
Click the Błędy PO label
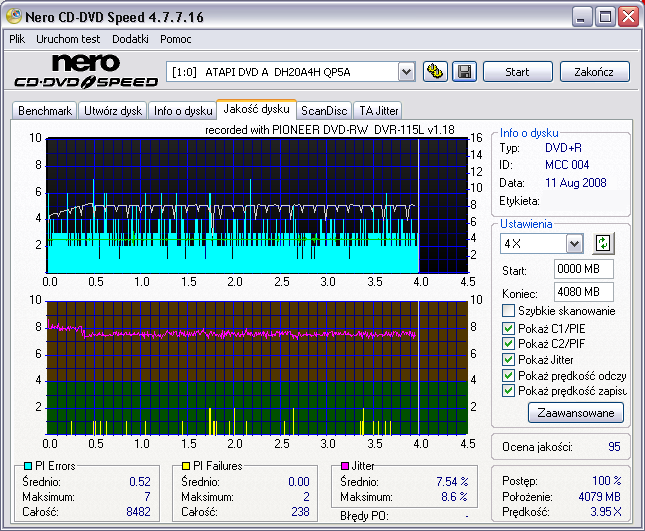[x=364, y=516]
